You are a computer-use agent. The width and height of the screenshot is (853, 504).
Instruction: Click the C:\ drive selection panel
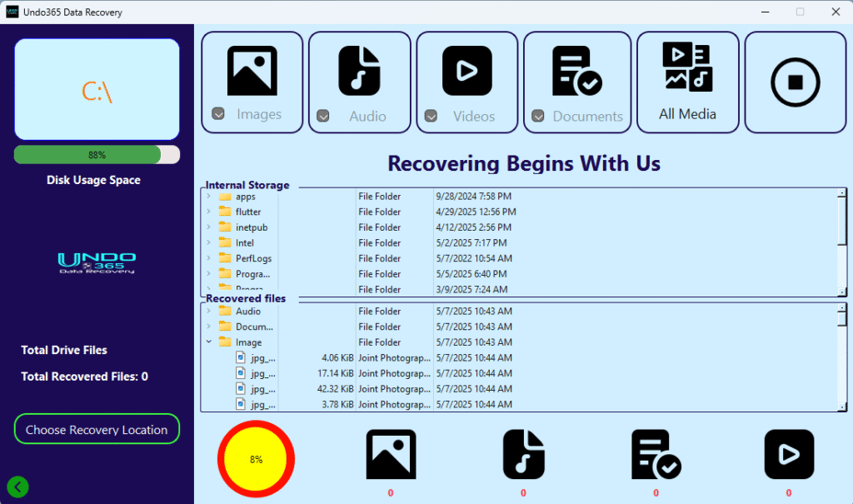click(97, 90)
